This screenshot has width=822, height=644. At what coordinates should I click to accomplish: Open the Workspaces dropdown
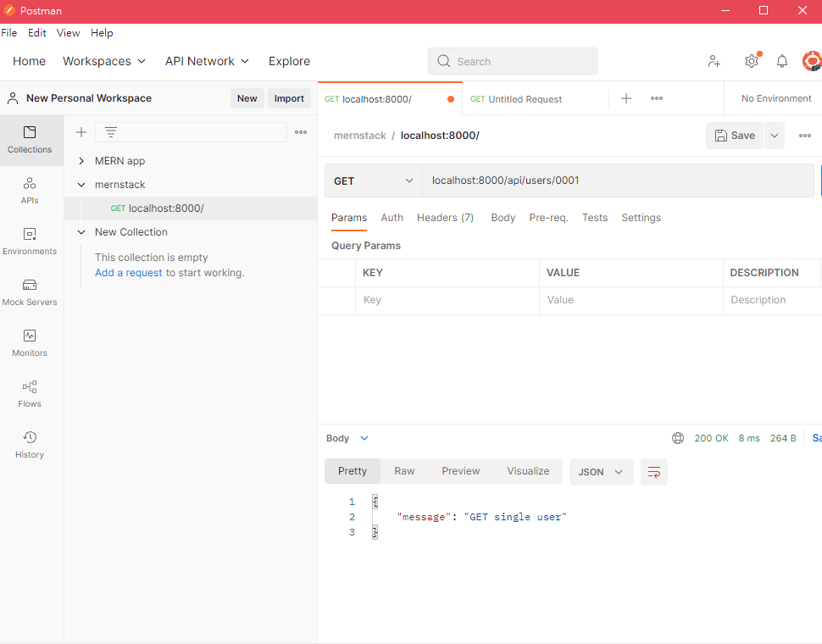[x=103, y=61]
